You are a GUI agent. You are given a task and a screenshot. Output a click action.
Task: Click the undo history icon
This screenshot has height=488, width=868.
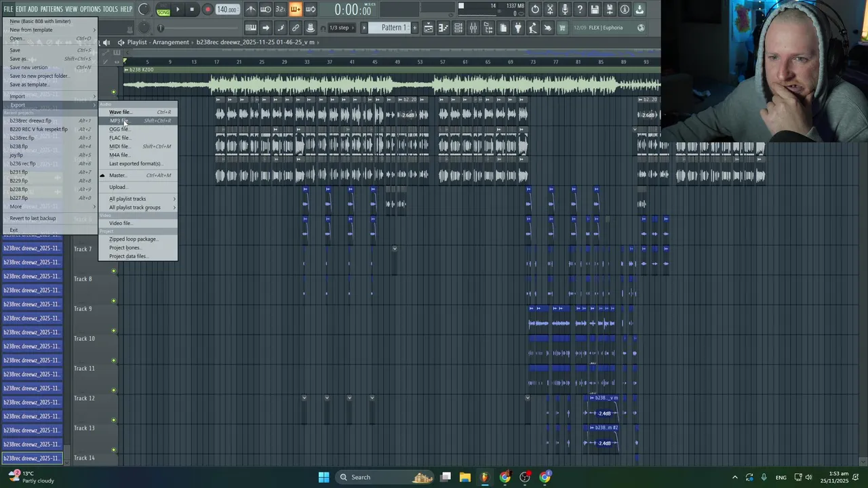(x=535, y=9)
